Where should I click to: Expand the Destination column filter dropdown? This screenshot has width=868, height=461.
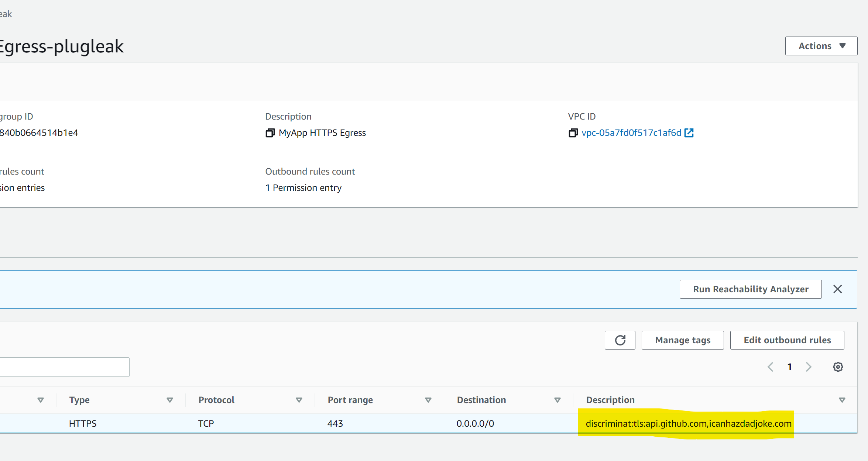tap(557, 400)
